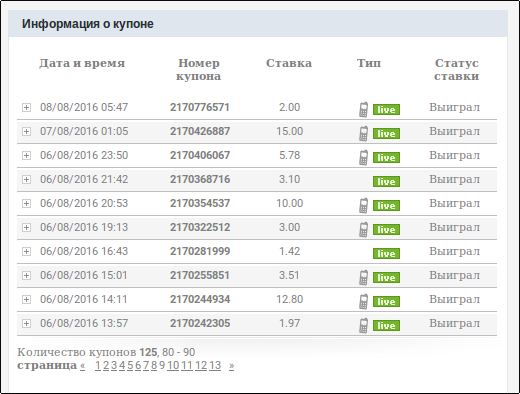Expand coupon row dated 06/08/2016 16:43
The height and width of the screenshot is (394, 520).
(26, 251)
